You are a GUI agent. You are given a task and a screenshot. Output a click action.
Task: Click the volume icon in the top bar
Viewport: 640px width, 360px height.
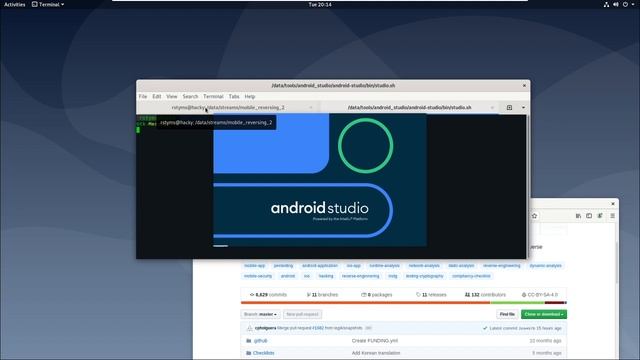(x=616, y=4)
